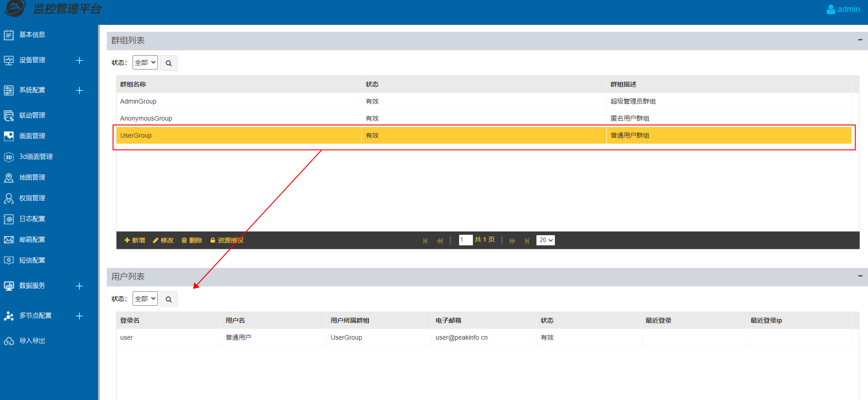Viewport: 868px width, 400px height.
Task: Click the 画面管理 picture icon
Action: 9,136
